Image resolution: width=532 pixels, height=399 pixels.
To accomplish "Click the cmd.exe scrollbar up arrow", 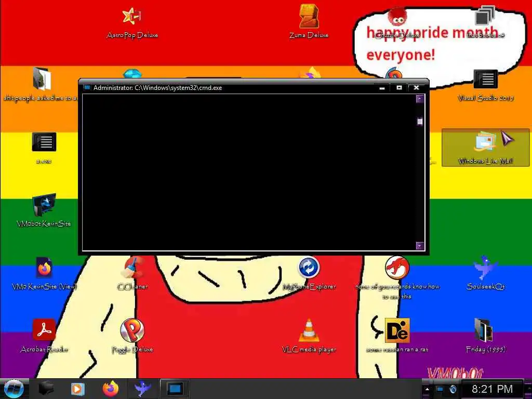I will pos(420,99).
